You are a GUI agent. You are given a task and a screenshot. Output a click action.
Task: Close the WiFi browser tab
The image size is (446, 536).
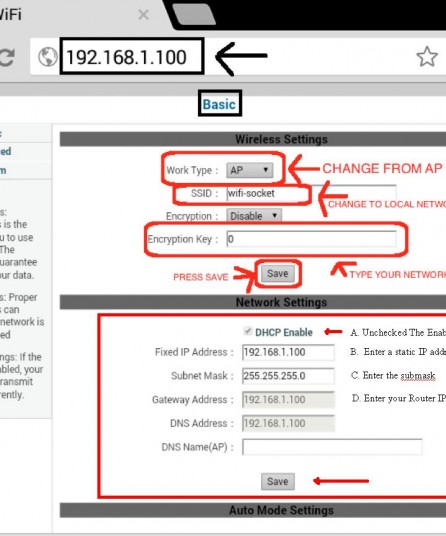[144, 15]
